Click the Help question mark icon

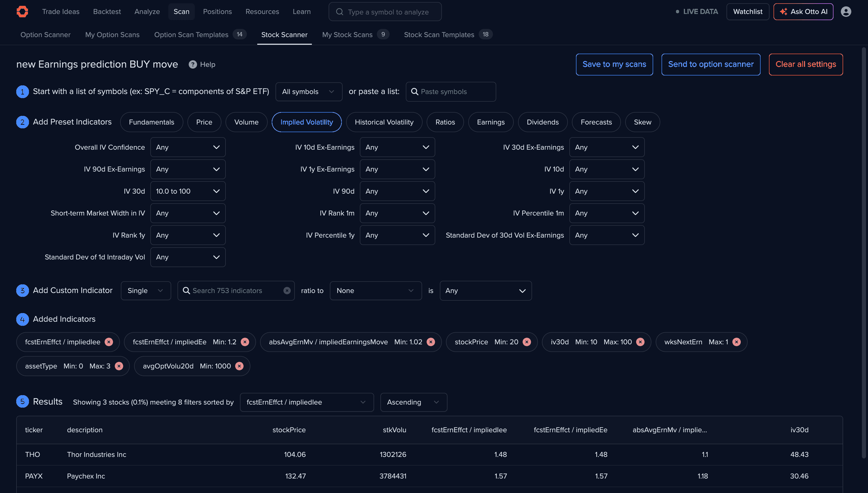(x=192, y=64)
